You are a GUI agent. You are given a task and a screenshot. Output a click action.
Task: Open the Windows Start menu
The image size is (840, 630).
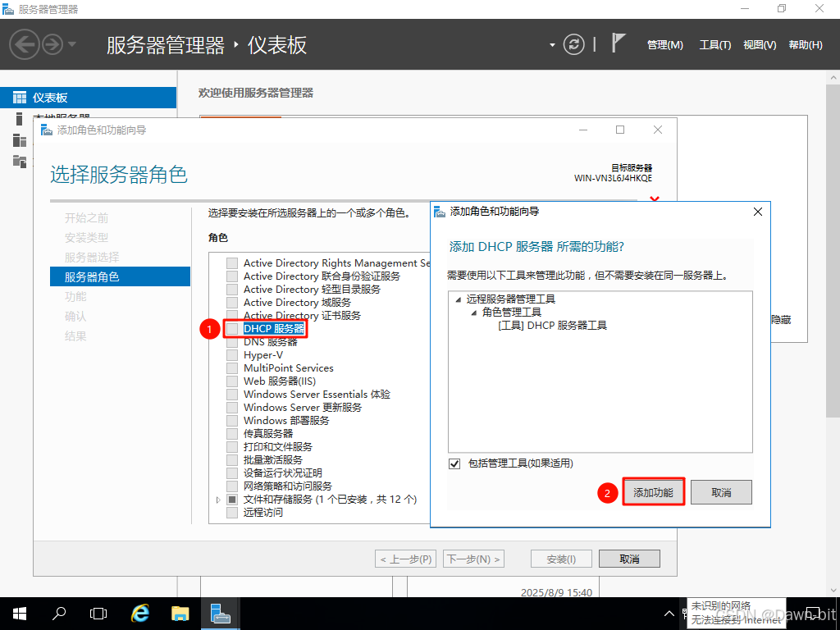pyautogui.click(x=20, y=614)
